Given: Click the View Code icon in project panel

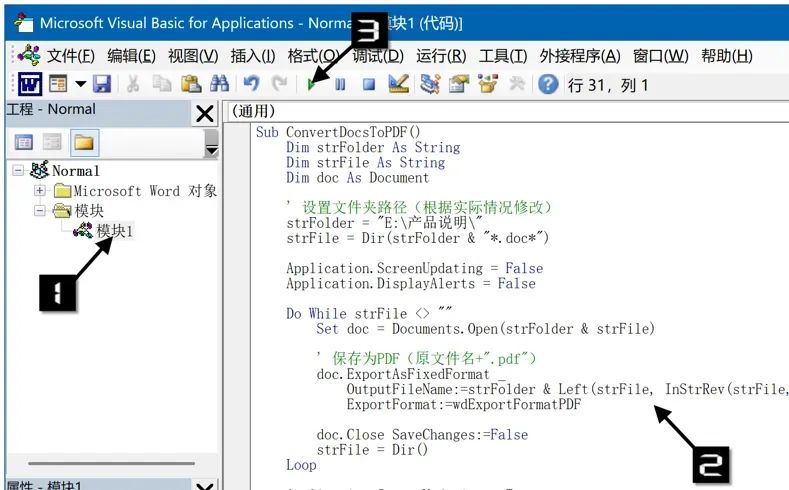Looking at the screenshot, I should click(x=24, y=143).
